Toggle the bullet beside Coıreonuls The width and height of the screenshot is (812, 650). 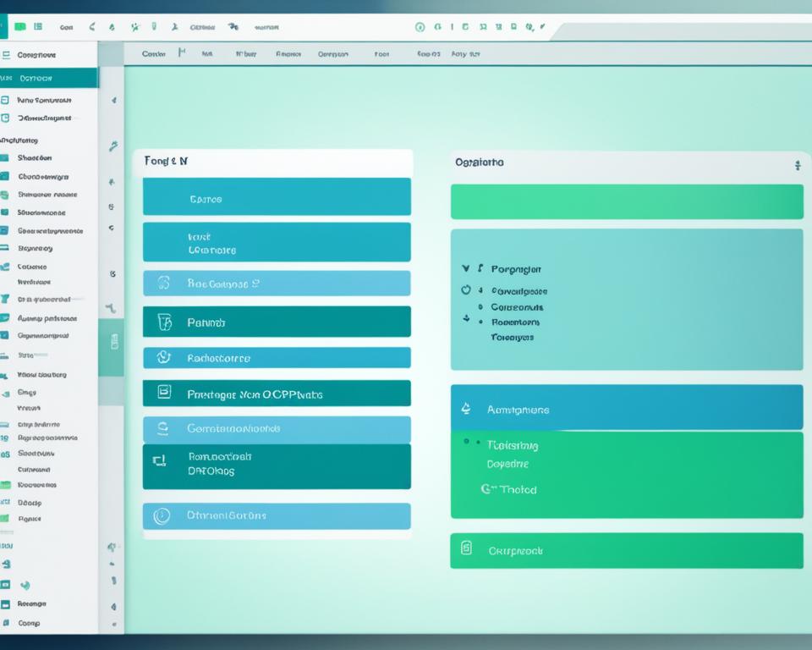[480, 307]
